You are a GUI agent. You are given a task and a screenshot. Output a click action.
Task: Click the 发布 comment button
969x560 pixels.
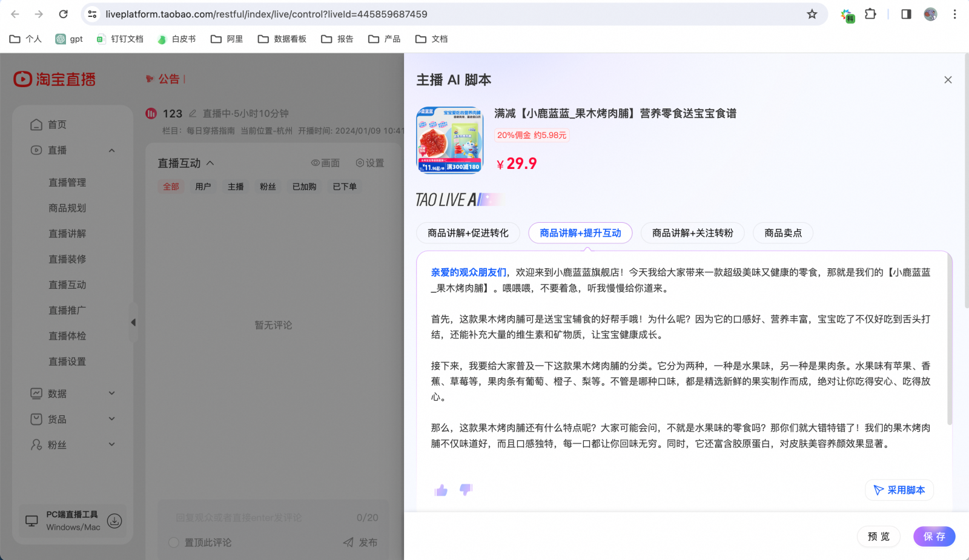coord(360,542)
